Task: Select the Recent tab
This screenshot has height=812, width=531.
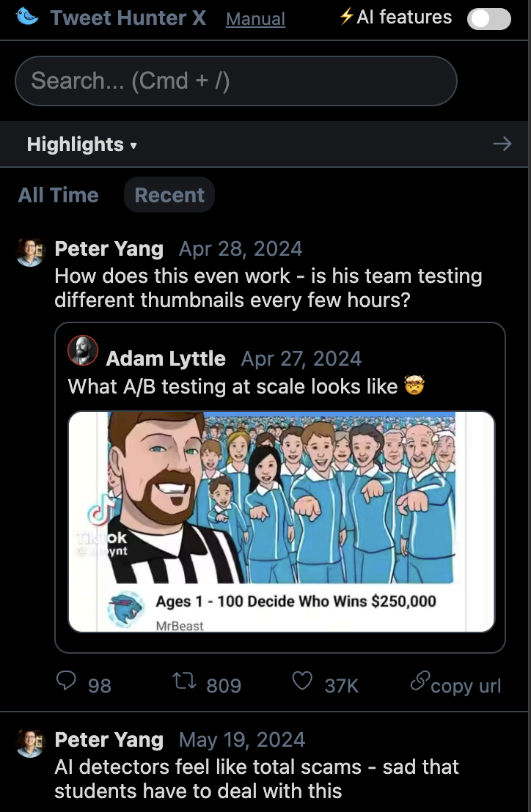Action: [x=169, y=195]
